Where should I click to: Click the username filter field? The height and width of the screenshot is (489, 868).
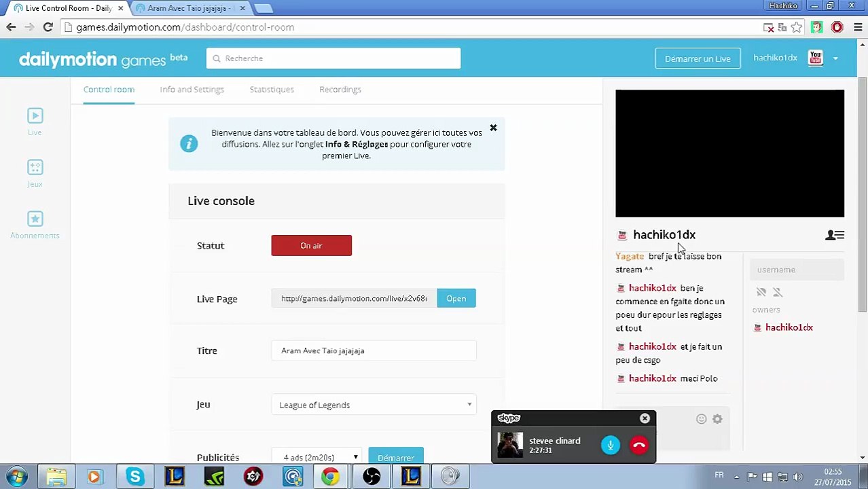797,270
